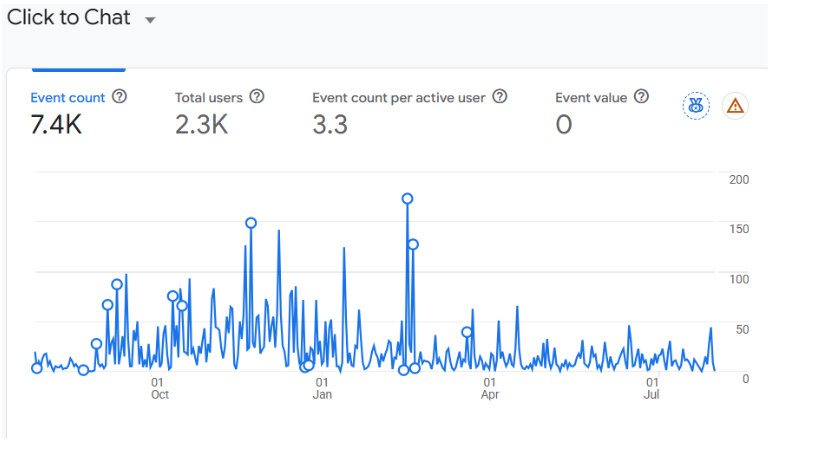
Task: Open the insights badge icon
Action: 696,106
